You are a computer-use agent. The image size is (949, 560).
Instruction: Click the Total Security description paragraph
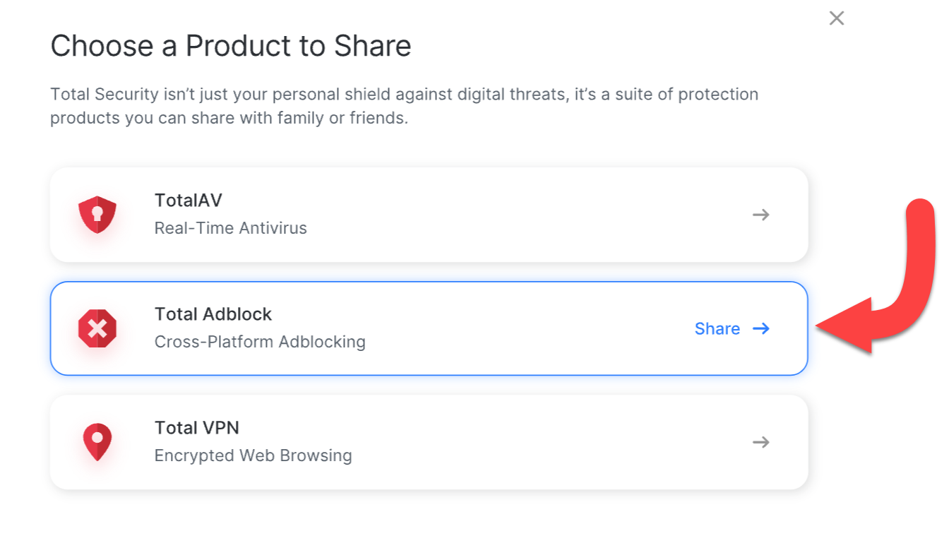[x=404, y=106]
